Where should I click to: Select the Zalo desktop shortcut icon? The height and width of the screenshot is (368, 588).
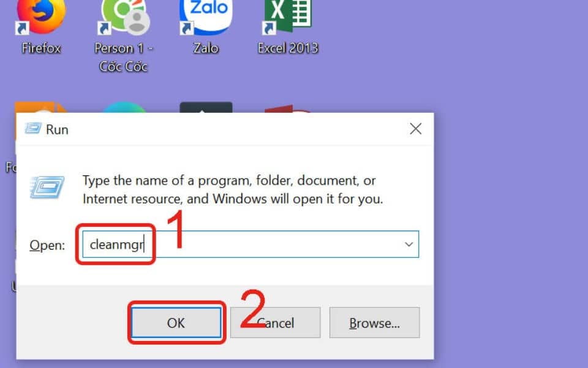pos(206,17)
